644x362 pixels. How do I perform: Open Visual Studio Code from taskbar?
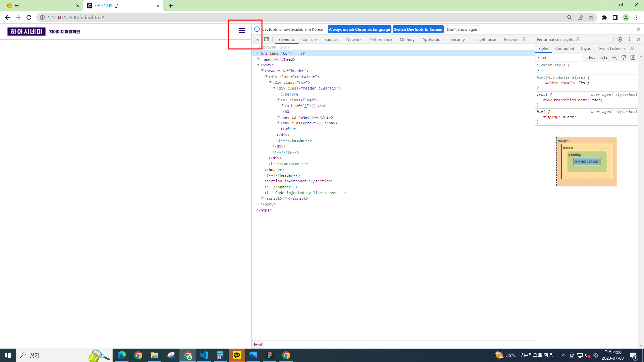[204, 355]
